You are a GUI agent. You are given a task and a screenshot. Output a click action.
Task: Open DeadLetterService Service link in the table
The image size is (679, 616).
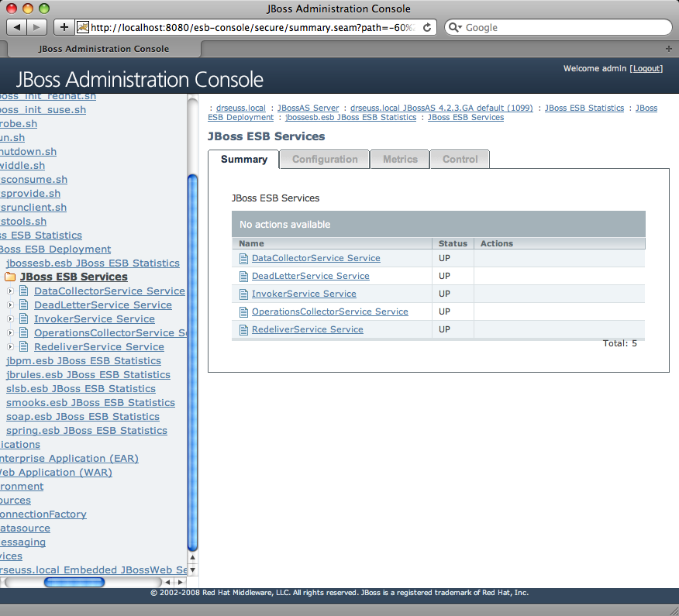(311, 276)
